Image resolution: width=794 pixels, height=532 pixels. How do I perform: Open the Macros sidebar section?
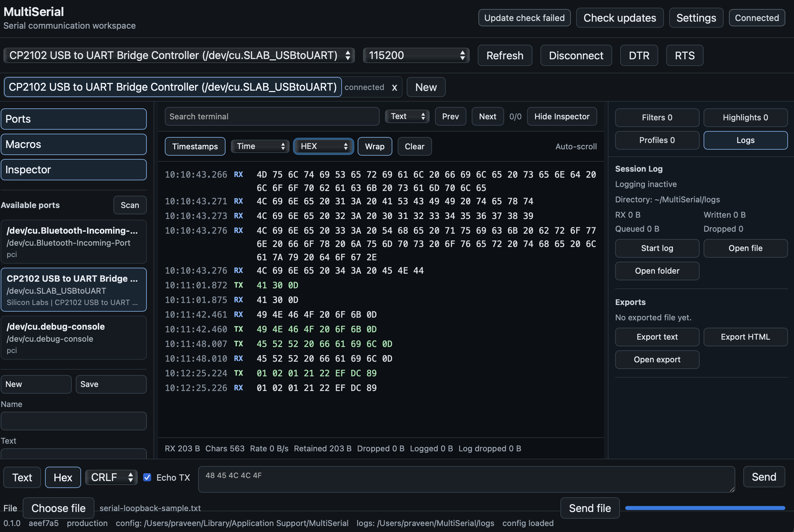74,144
